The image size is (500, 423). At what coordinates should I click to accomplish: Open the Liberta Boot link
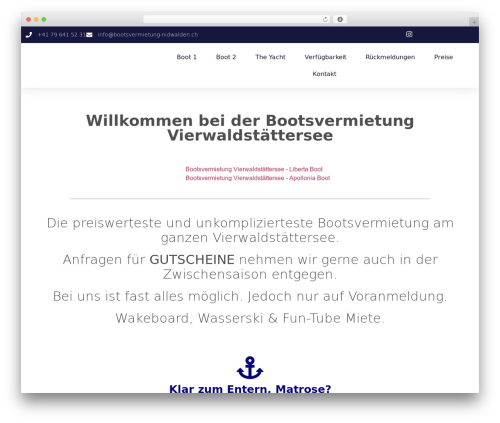254,169
